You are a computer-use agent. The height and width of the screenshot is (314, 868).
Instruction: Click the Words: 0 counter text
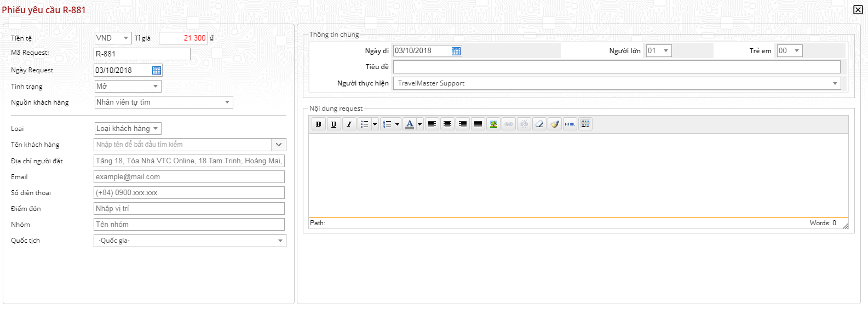click(x=823, y=223)
